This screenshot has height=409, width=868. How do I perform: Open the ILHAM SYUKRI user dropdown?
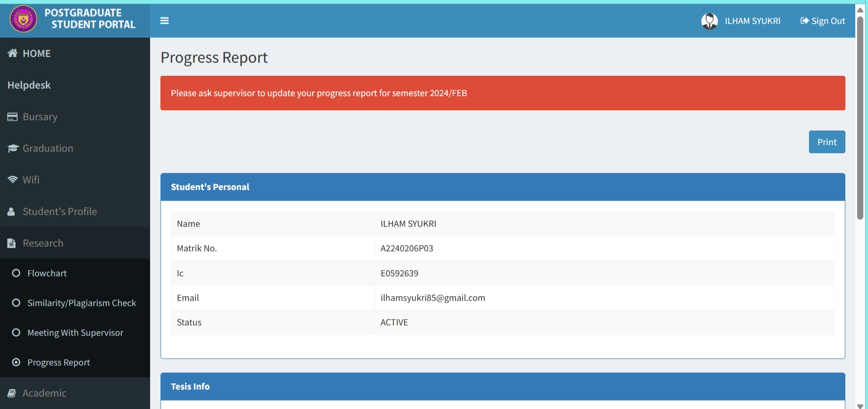click(752, 21)
